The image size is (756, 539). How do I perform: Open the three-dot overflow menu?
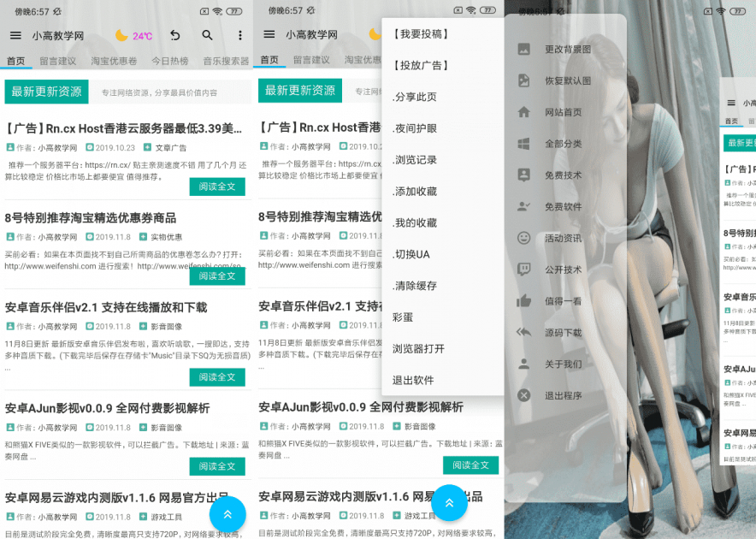pyautogui.click(x=240, y=36)
